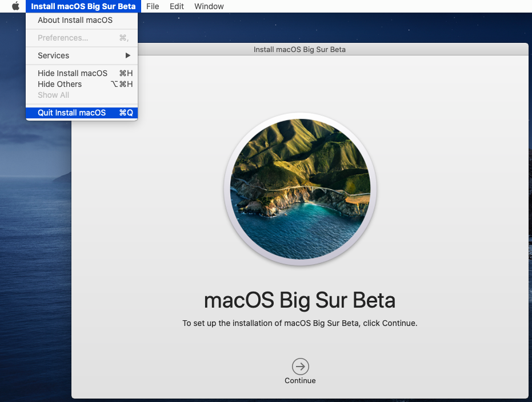This screenshot has height=402, width=532.
Task: Click the Install macOS Big Sur Beta menu title
Action: coord(82,6)
